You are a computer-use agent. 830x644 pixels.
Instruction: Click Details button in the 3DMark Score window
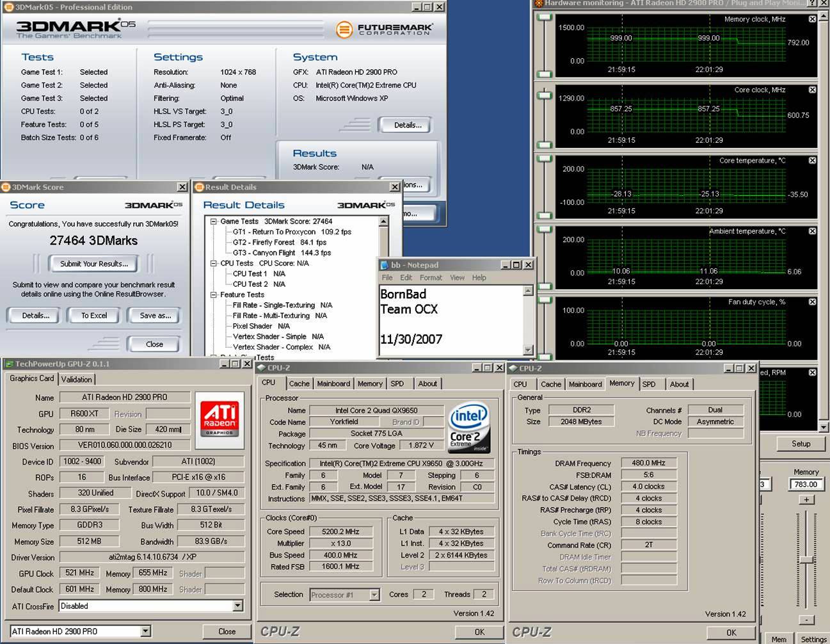tap(36, 316)
